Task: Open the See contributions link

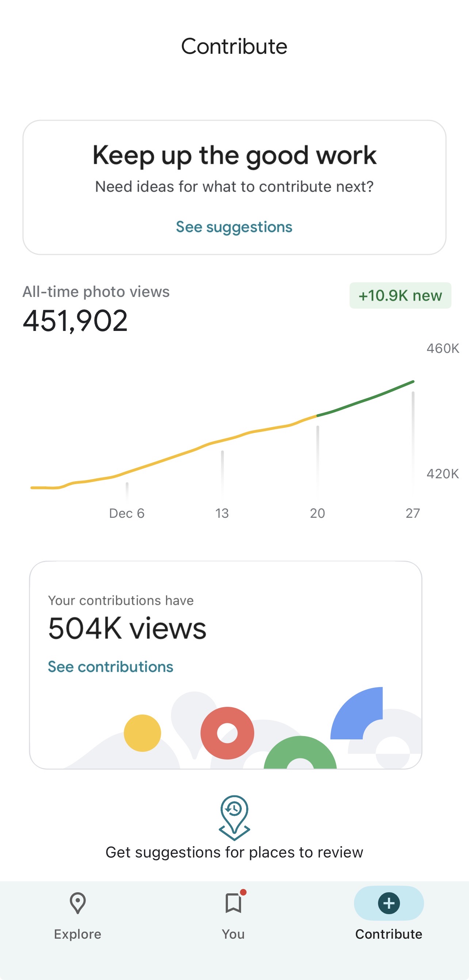Action: (111, 667)
